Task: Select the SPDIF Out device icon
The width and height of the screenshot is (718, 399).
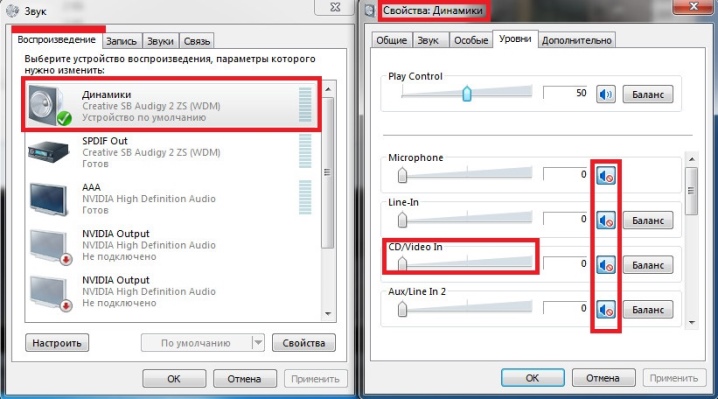Action: pos(49,151)
